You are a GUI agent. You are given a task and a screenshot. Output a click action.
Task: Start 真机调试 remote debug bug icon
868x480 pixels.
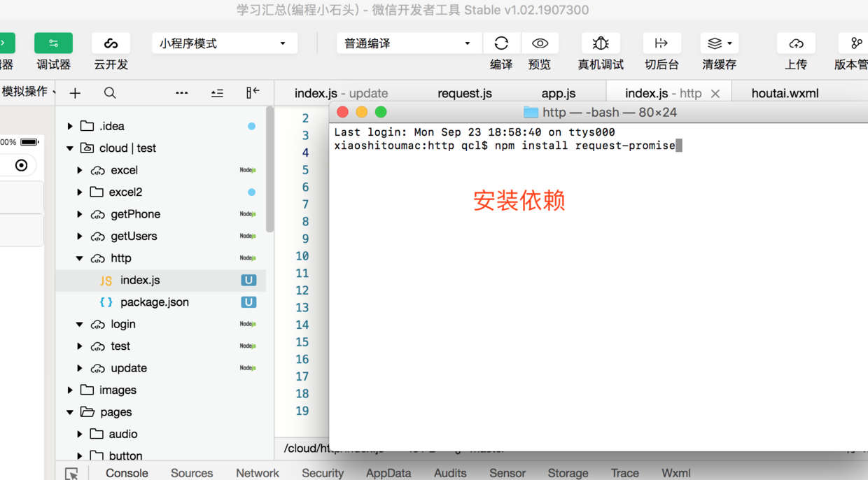tap(601, 43)
